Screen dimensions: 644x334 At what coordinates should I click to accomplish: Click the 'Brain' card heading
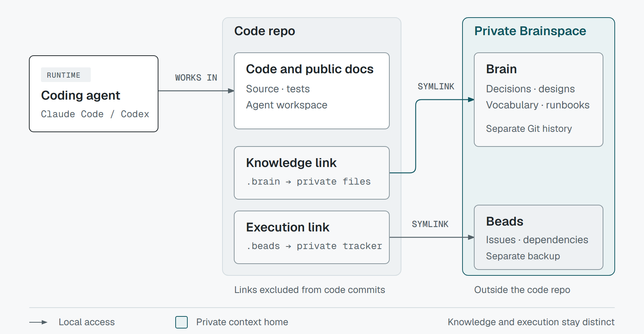(x=501, y=69)
